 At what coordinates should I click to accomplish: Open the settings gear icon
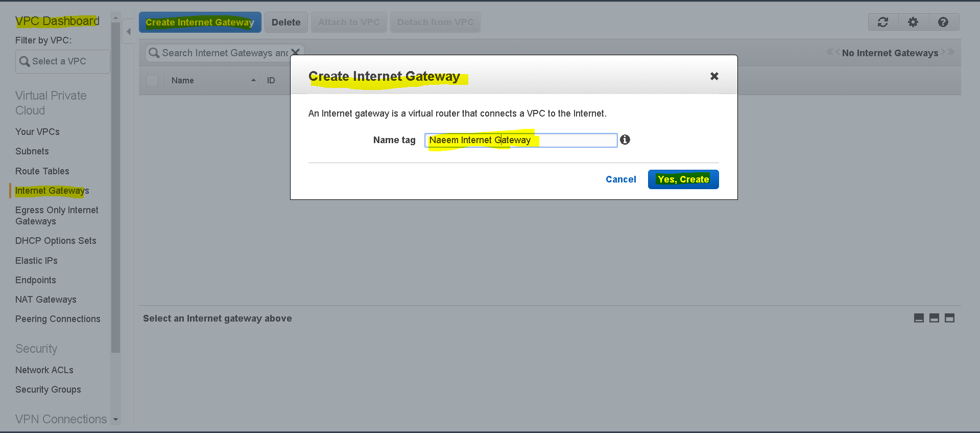(913, 22)
